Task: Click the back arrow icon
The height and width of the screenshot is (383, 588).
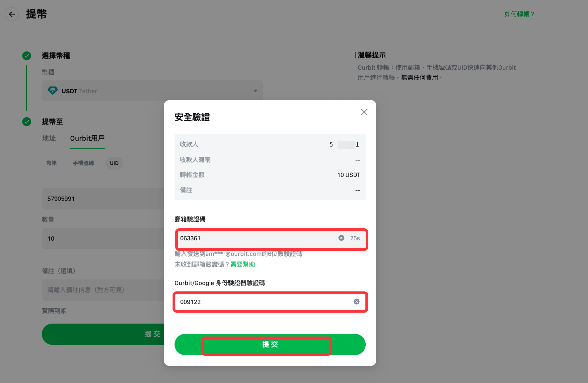Action: (12, 14)
